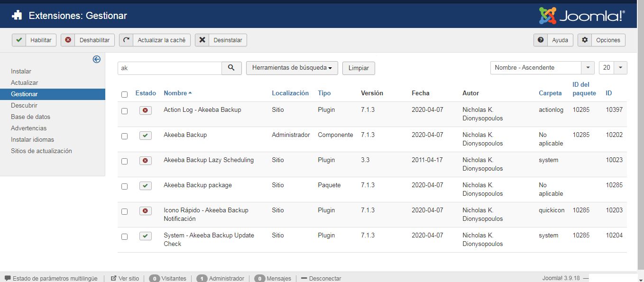
Task: Click the Desinstalar button
Action: click(x=221, y=40)
